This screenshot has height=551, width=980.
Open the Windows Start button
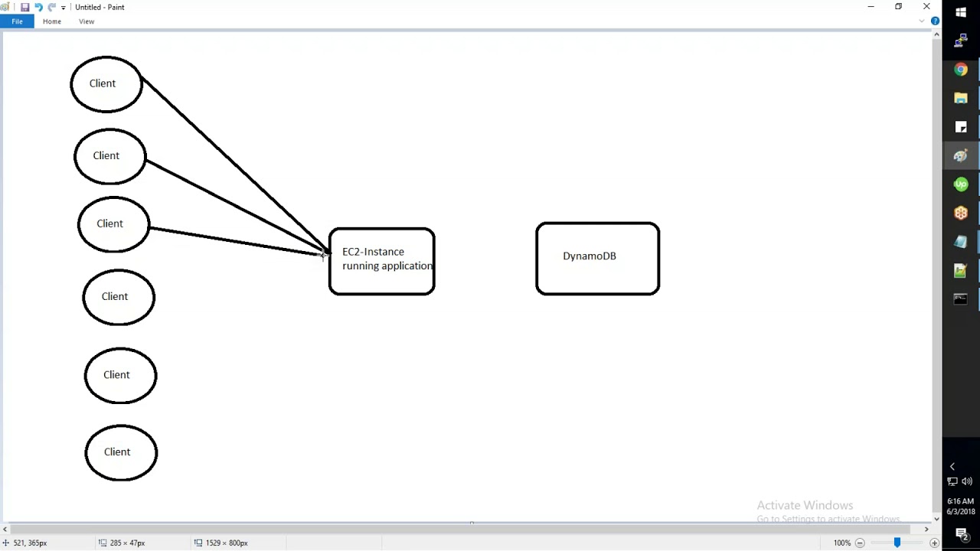[961, 12]
